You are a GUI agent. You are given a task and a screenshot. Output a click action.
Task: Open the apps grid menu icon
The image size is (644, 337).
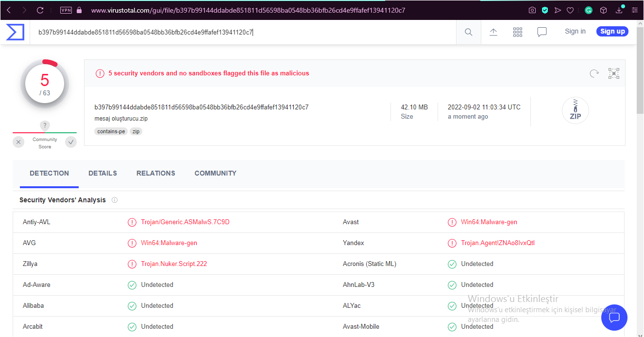pyautogui.click(x=518, y=32)
